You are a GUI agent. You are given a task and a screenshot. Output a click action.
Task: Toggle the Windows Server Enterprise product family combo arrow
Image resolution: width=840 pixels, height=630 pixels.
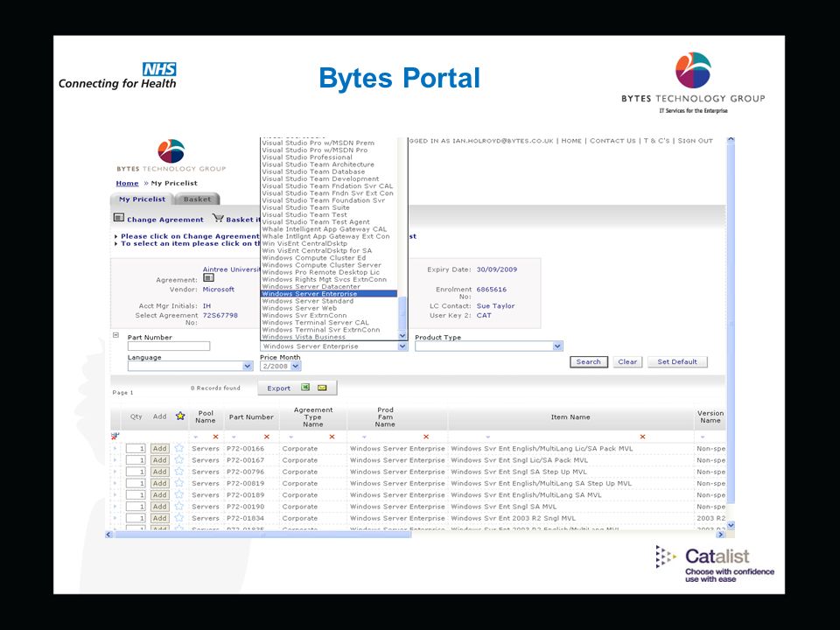pos(402,346)
